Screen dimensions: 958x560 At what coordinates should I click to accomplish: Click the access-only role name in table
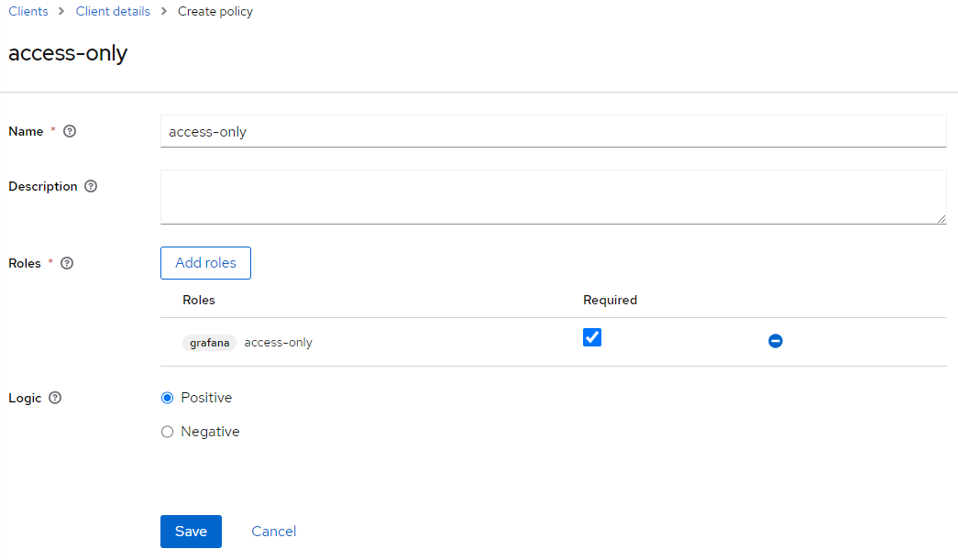click(x=278, y=343)
